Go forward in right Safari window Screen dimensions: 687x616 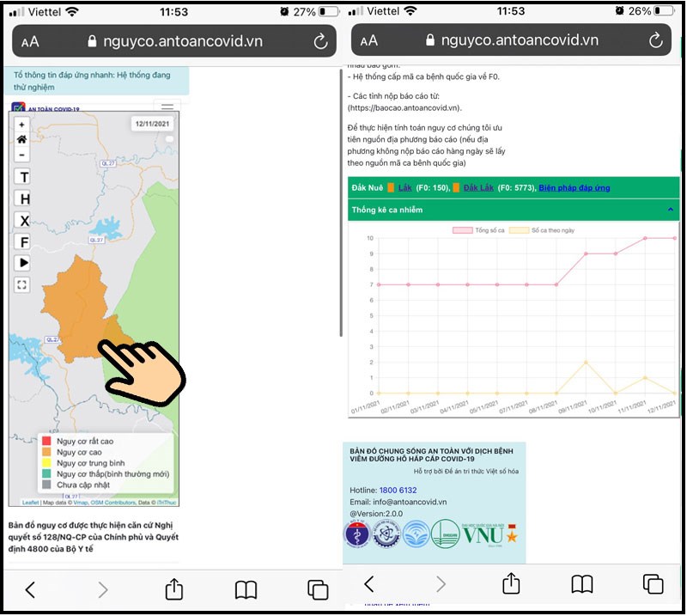click(x=441, y=584)
